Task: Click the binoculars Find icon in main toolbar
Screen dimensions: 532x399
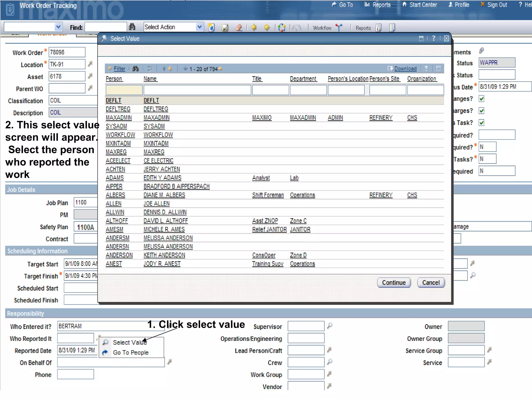Action: (132, 27)
